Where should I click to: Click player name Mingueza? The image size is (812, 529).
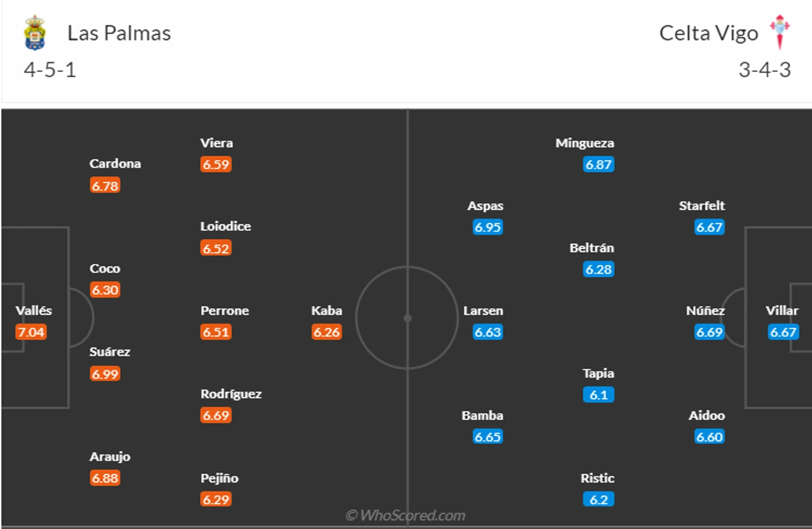coord(585,143)
